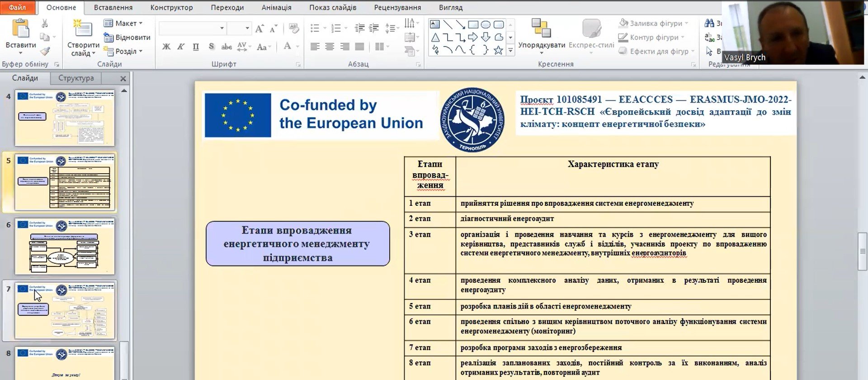The image size is (868, 380).
Task: Open Font dialog launcher in Шрифт group
Action: click(x=298, y=65)
